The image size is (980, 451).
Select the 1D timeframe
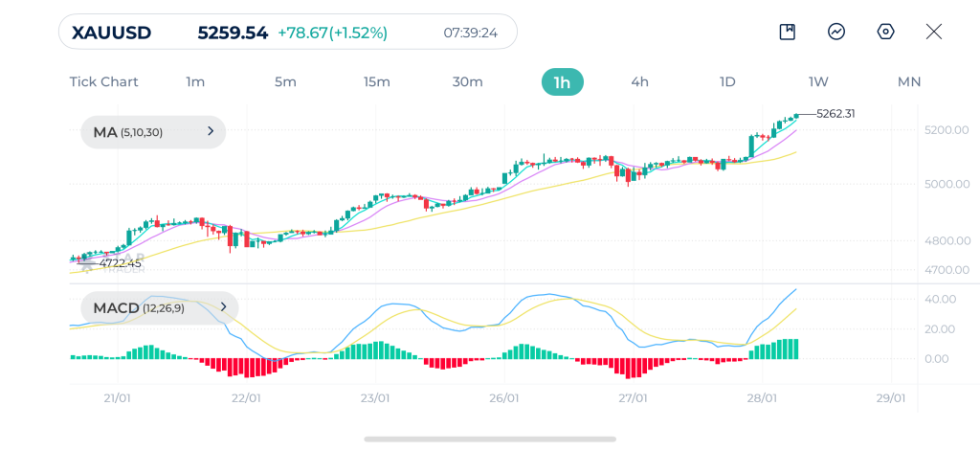click(x=727, y=82)
